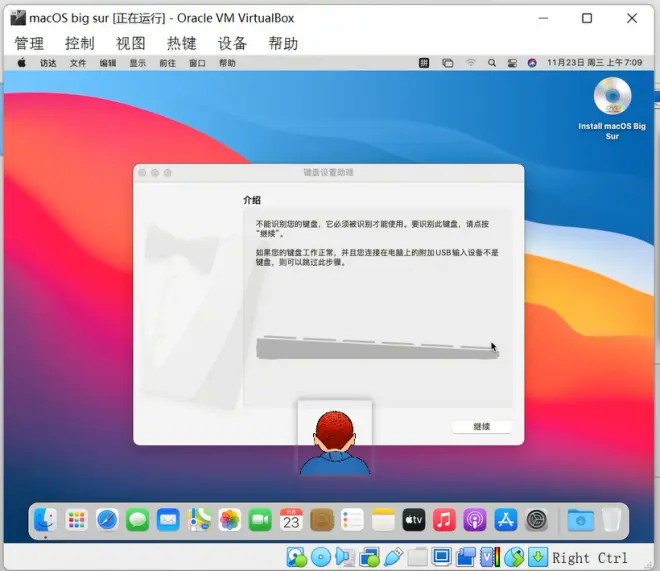Open Spotlight search magnifier
The height and width of the screenshot is (571, 660).
tap(492, 63)
